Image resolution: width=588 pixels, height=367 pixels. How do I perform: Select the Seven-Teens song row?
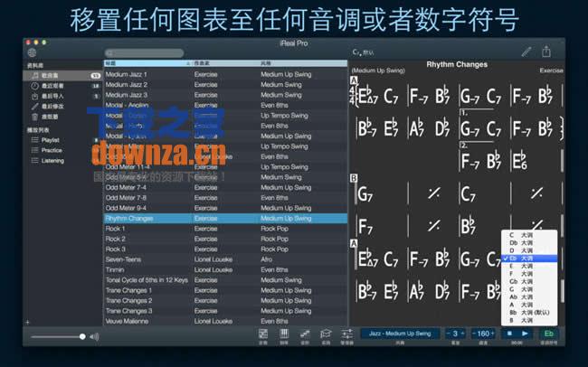point(225,259)
